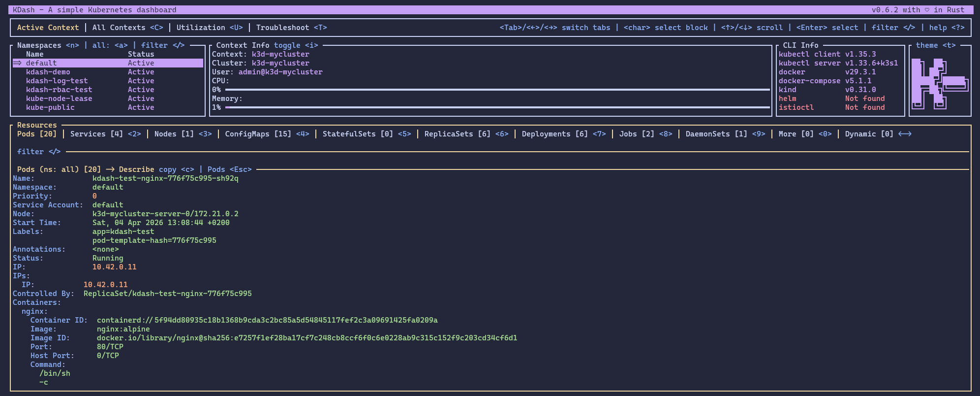Select the kdash-demo namespace

click(108, 72)
